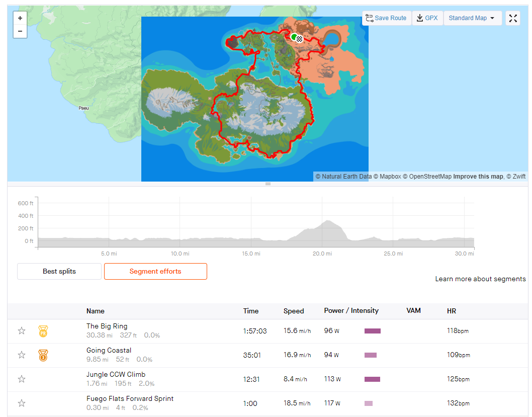Click the elevation peak near 20.0 mi
The image size is (532, 417).
coord(328,221)
